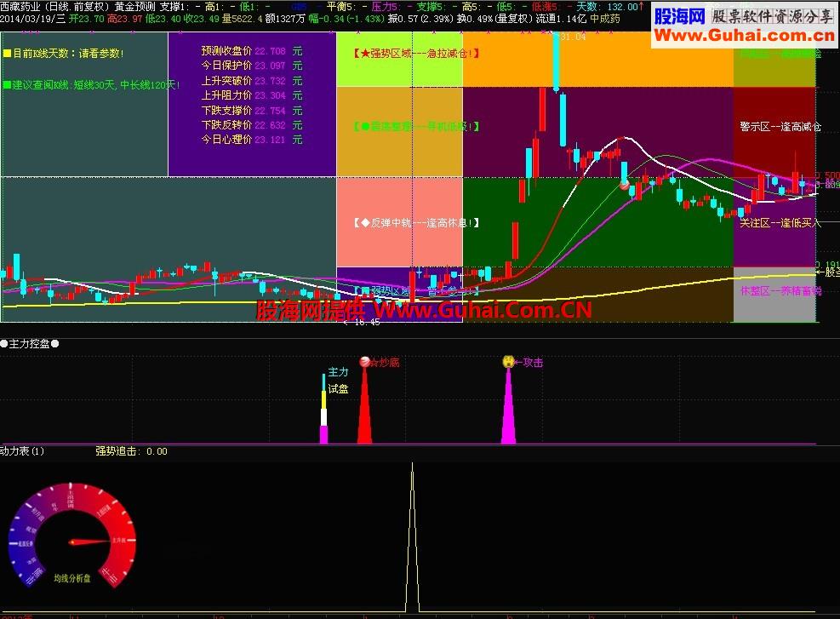This screenshot has height=619, width=840.
Task: Click the 主力控盘 panel title
Action: point(29,343)
